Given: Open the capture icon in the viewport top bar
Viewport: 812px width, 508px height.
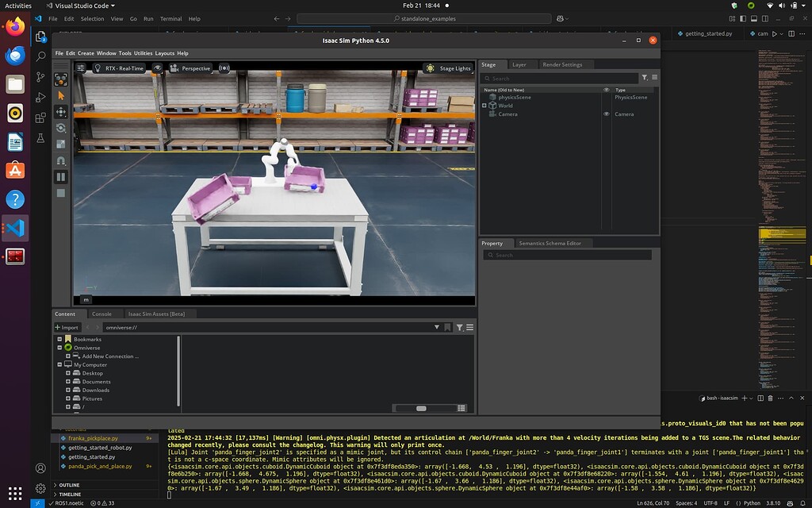Looking at the screenshot, I should (x=224, y=68).
